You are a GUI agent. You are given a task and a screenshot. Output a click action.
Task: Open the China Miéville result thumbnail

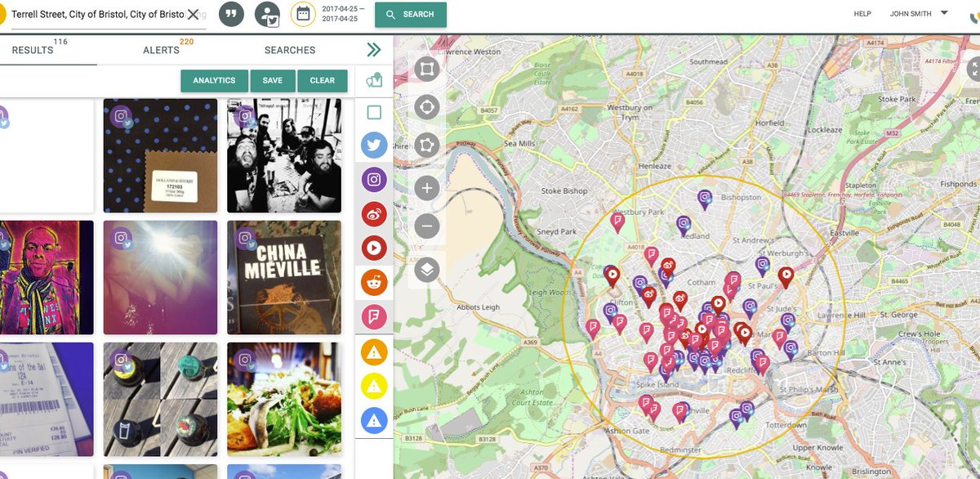tap(283, 276)
